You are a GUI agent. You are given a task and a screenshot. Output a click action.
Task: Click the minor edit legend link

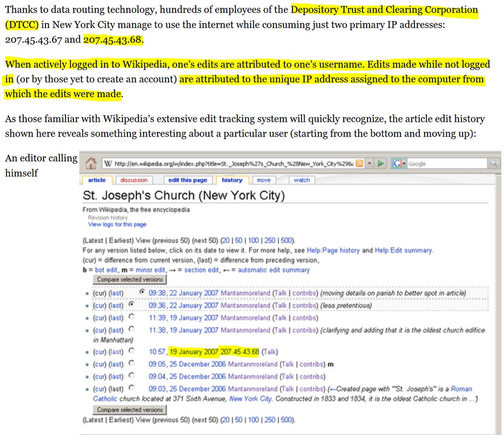click(150, 270)
